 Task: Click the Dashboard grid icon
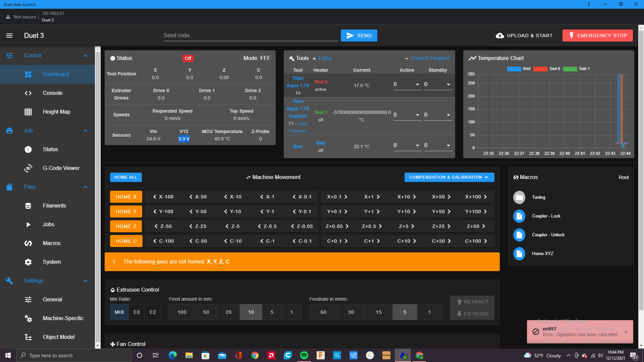(28, 74)
